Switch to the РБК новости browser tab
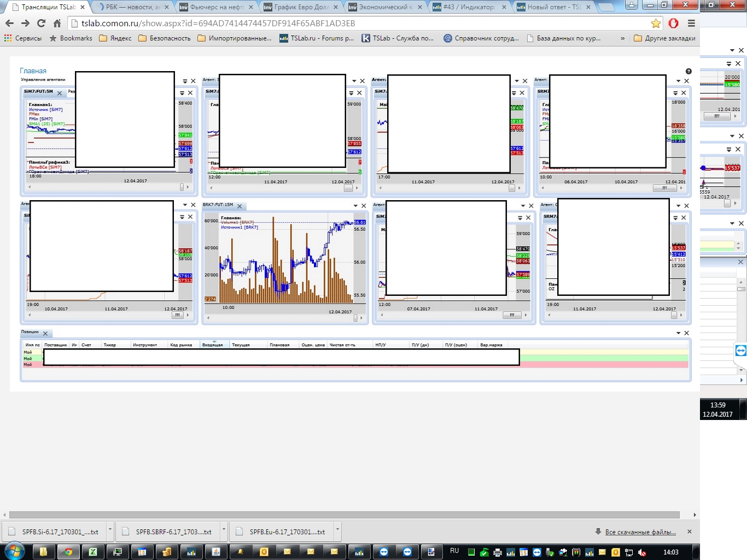747x560 pixels. [x=132, y=7]
